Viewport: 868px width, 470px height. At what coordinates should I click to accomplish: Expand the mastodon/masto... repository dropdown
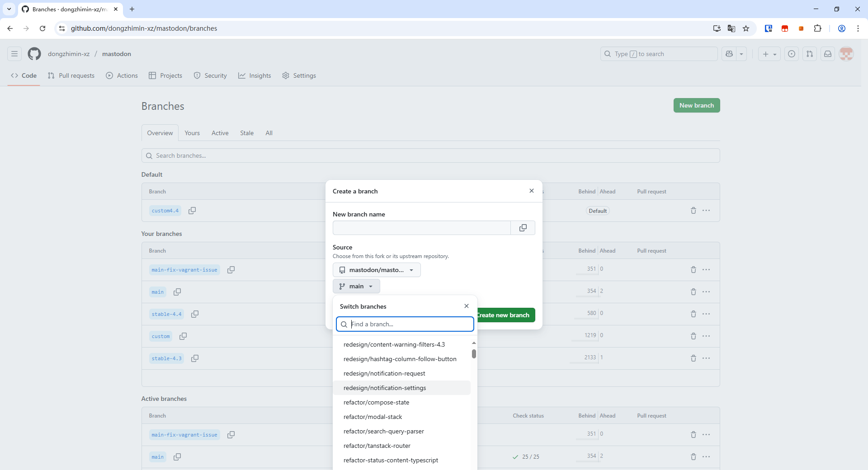[x=377, y=270]
